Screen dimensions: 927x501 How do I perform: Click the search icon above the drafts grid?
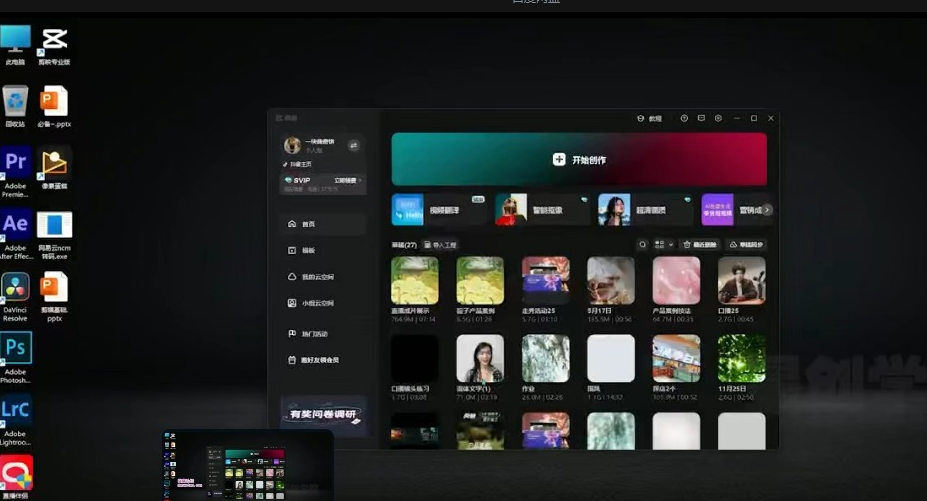(642, 244)
